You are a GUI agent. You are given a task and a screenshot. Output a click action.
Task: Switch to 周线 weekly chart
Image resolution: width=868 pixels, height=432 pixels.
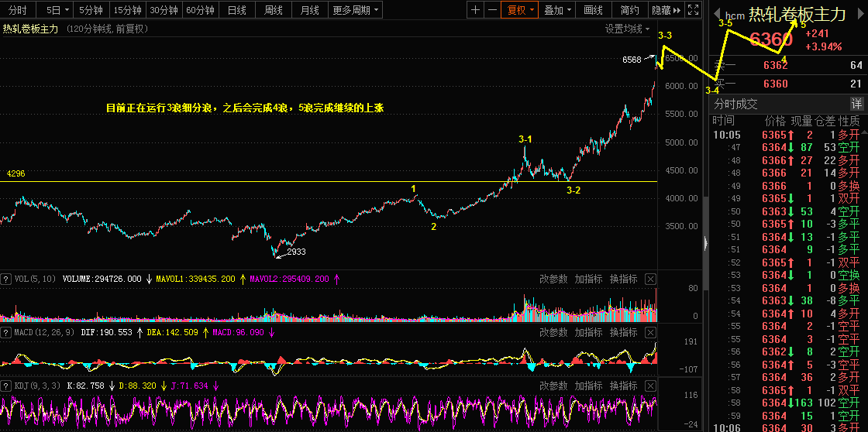[x=274, y=9]
